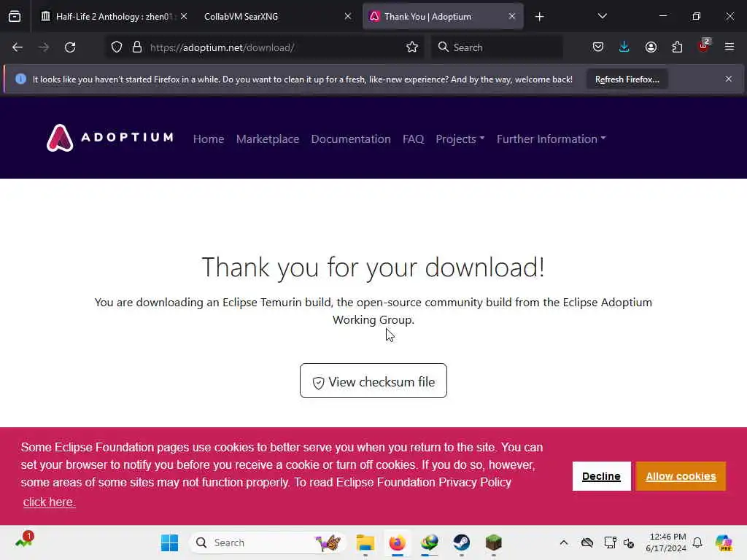Open the Home nav link
Image resolution: width=747 pixels, height=560 pixels.
208,139
